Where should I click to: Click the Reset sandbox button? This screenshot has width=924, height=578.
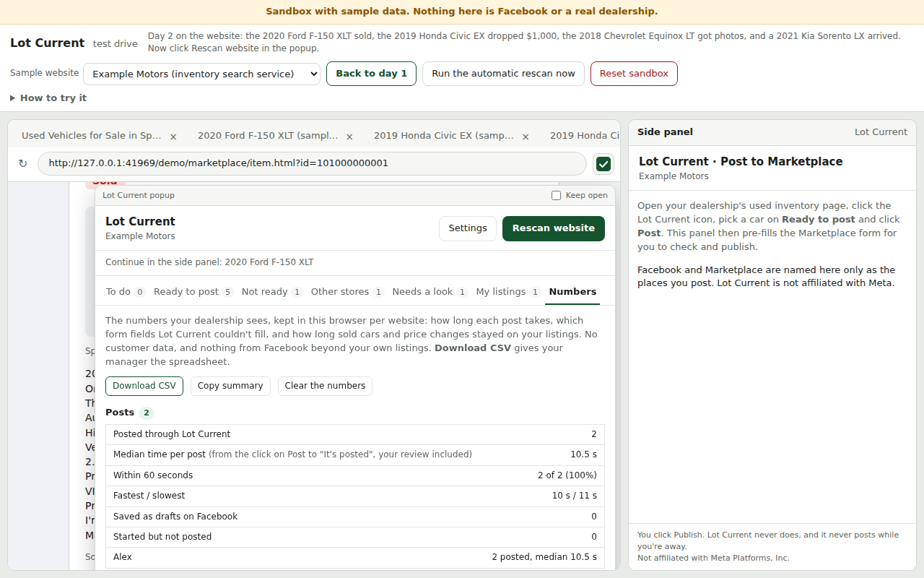[634, 74]
